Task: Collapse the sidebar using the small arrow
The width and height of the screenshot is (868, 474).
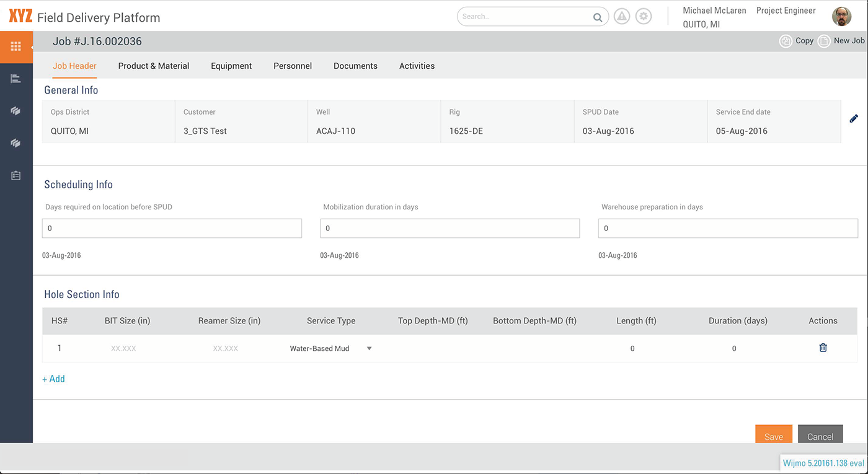Action: pos(32,47)
